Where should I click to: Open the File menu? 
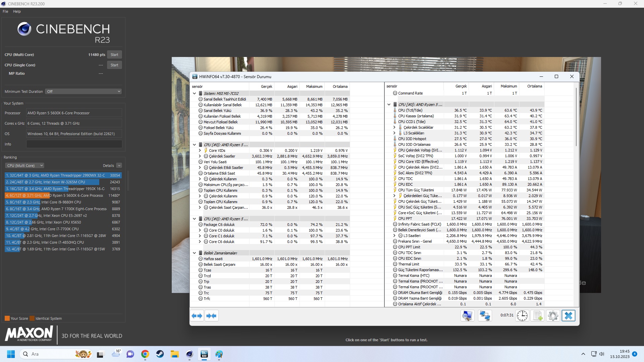[5, 11]
